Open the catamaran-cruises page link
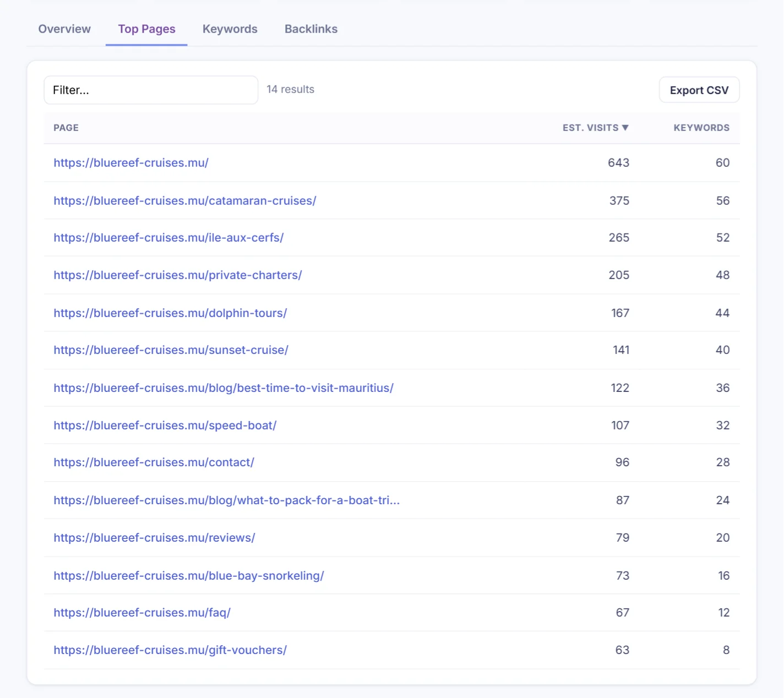 (185, 201)
